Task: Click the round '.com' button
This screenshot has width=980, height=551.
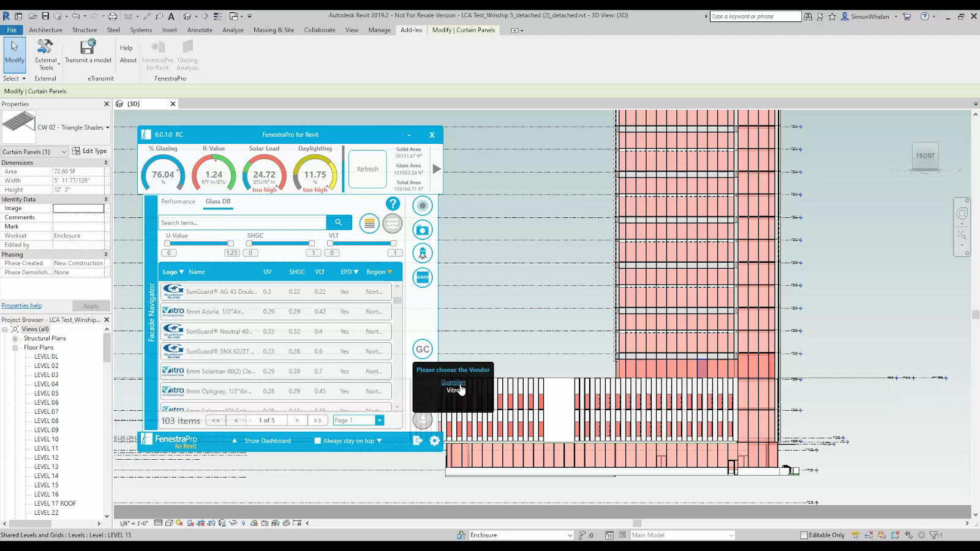Action: pos(422,277)
